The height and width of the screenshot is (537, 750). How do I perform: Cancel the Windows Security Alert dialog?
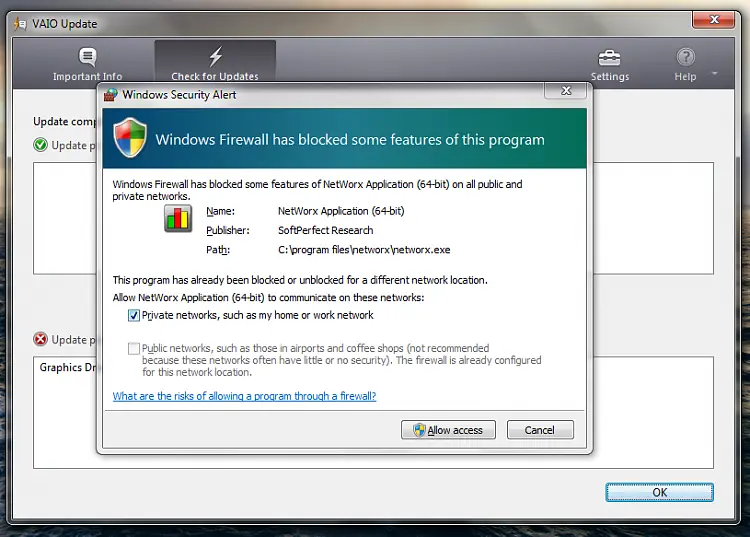[540, 430]
